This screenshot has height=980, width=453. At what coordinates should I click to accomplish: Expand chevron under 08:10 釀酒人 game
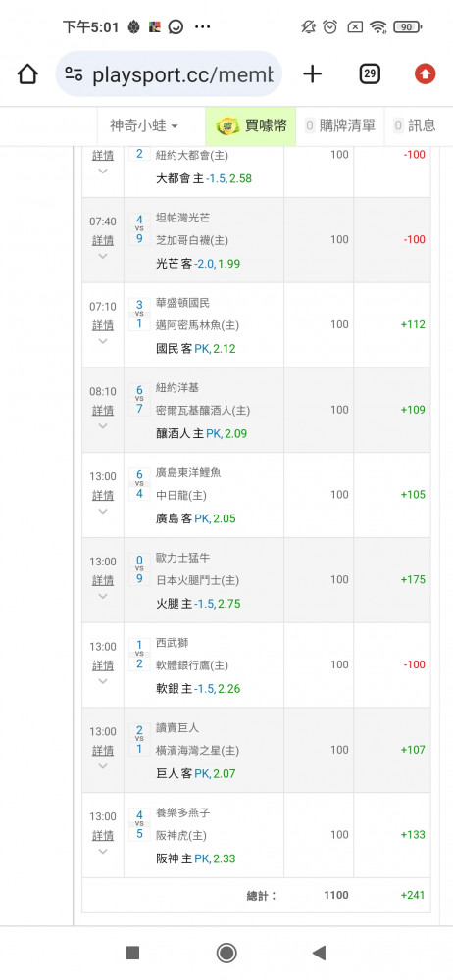pos(103,425)
